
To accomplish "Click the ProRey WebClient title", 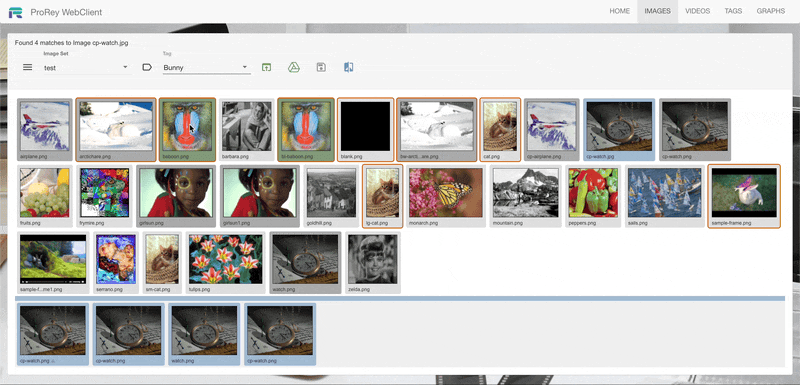I will [66, 12].
